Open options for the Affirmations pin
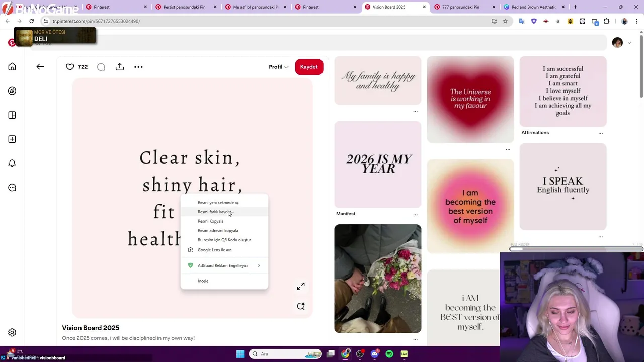The image size is (644, 362). coord(600,133)
